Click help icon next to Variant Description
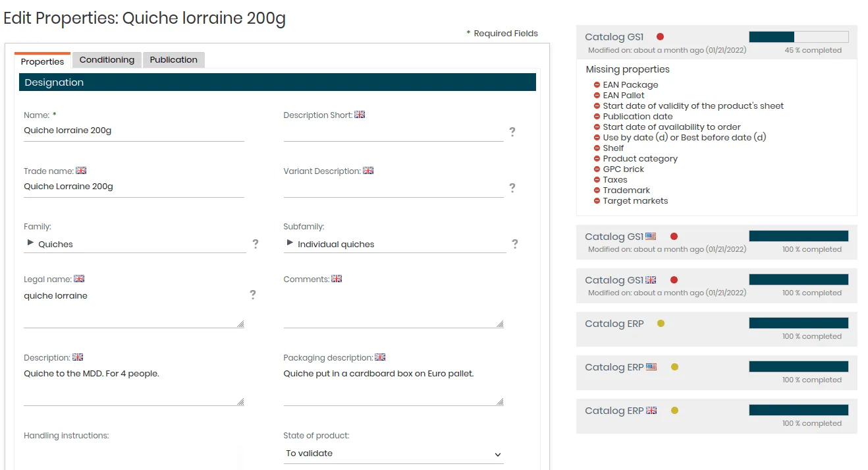 [x=512, y=188]
